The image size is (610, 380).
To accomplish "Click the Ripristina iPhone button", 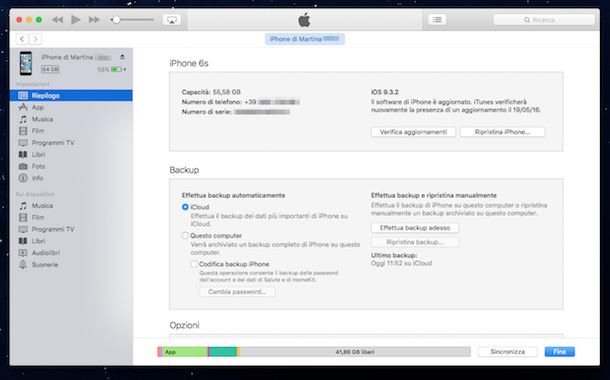I will tap(502, 132).
